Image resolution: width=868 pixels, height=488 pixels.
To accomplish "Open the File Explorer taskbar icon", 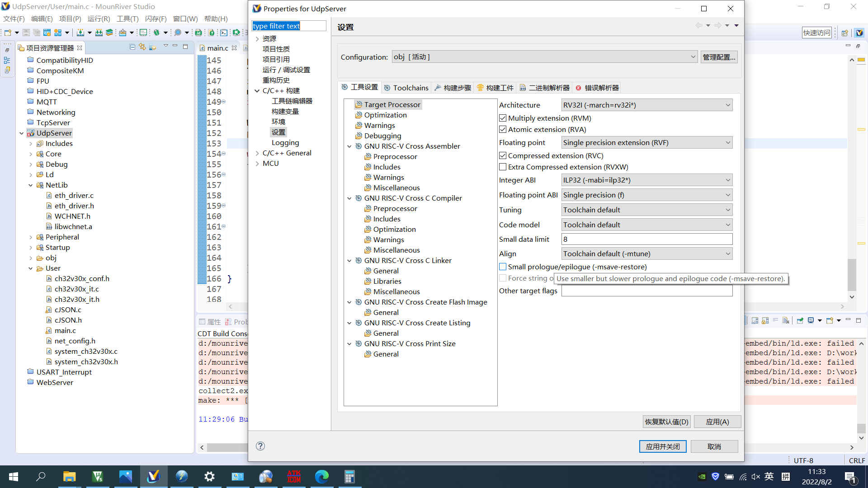I will pyautogui.click(x=69, y=477).
